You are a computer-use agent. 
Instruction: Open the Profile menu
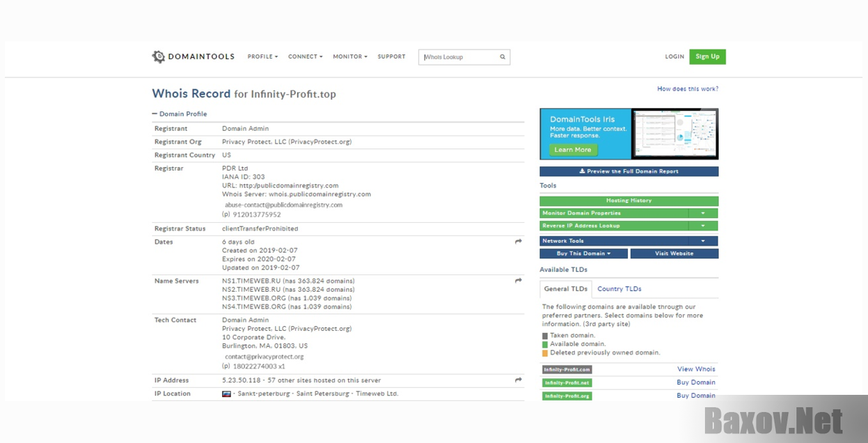pos(262,57)
